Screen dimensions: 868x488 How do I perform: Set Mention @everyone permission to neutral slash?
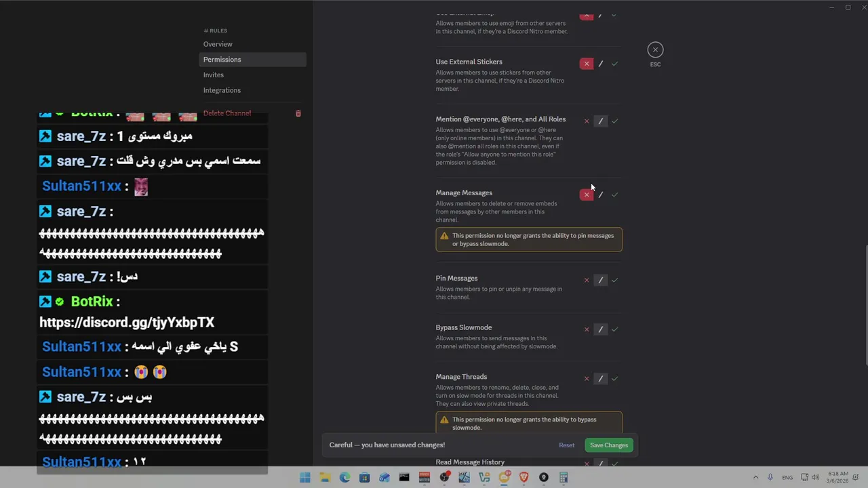click(601, 121)
